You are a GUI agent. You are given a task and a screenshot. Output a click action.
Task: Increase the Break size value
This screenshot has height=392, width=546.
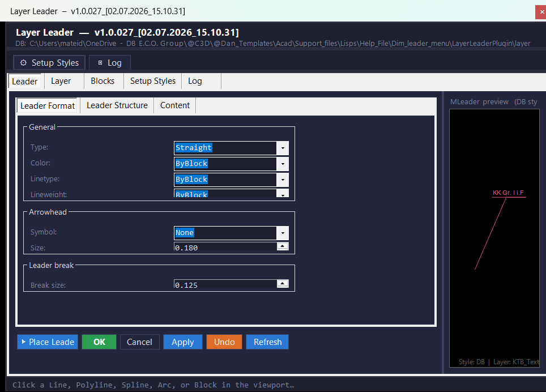(x=283, y=283)
